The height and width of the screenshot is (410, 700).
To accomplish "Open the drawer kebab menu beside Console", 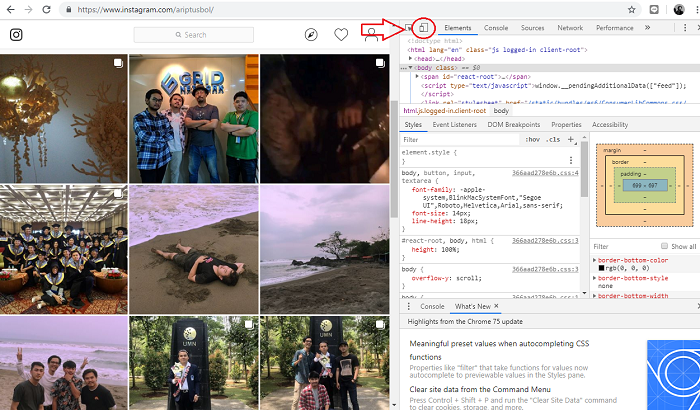I will (x=408, y=306).
